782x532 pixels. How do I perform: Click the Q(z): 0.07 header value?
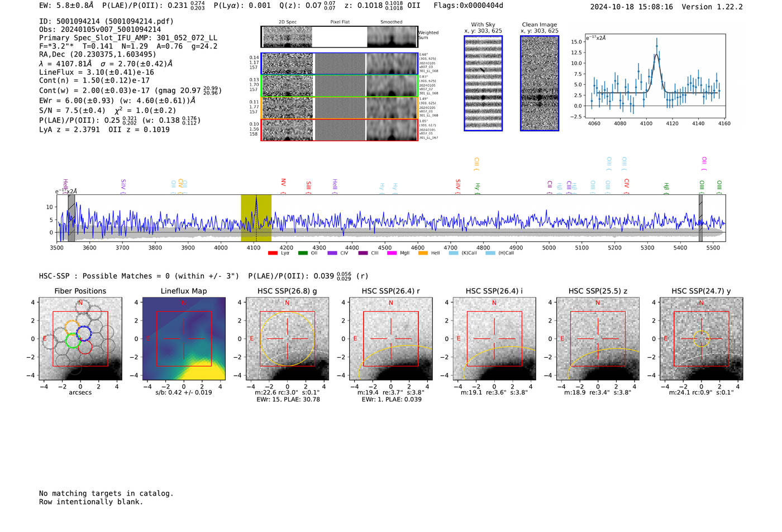pyautogui.click(x=308, y=6)
